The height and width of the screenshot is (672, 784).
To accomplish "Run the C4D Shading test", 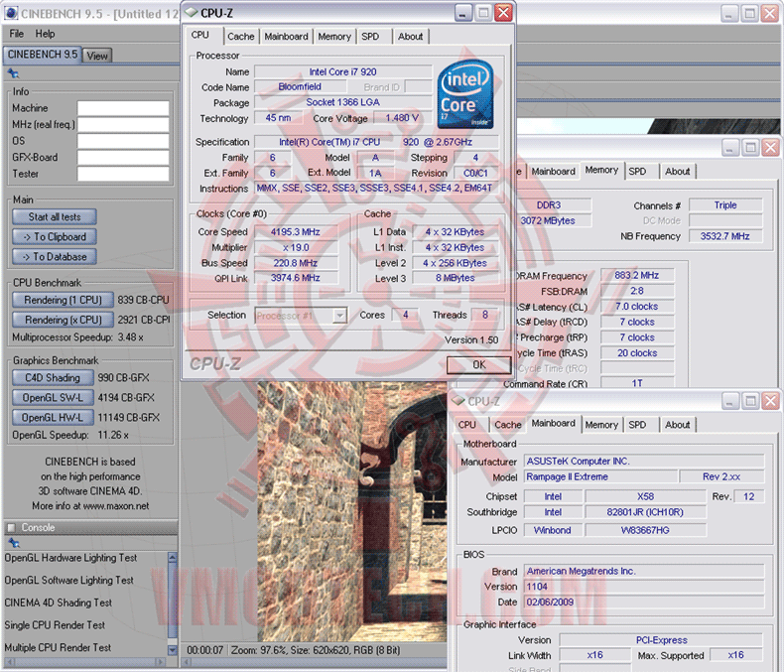I will (x=53, y=377).
